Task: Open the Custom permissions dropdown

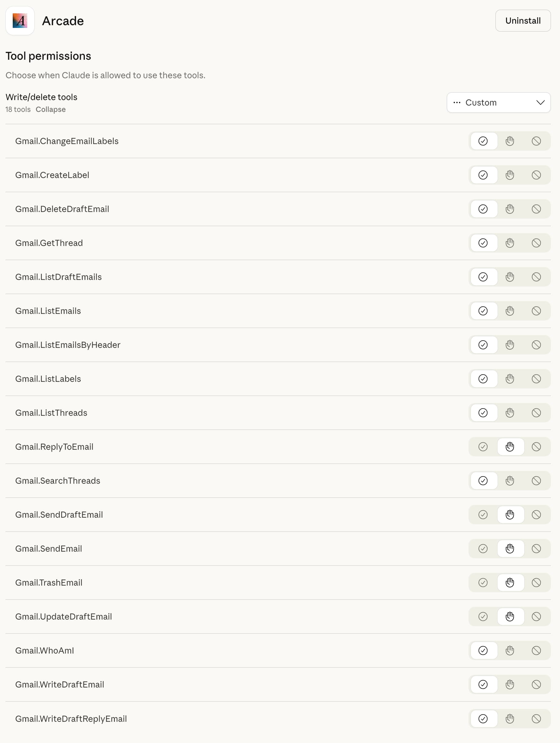Action: pyautogui.click(x=498, y=103)
